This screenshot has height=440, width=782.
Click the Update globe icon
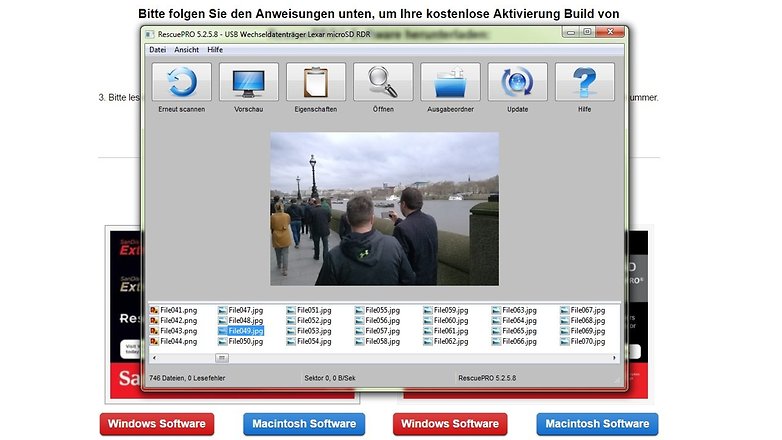click(x=517, y=82)
